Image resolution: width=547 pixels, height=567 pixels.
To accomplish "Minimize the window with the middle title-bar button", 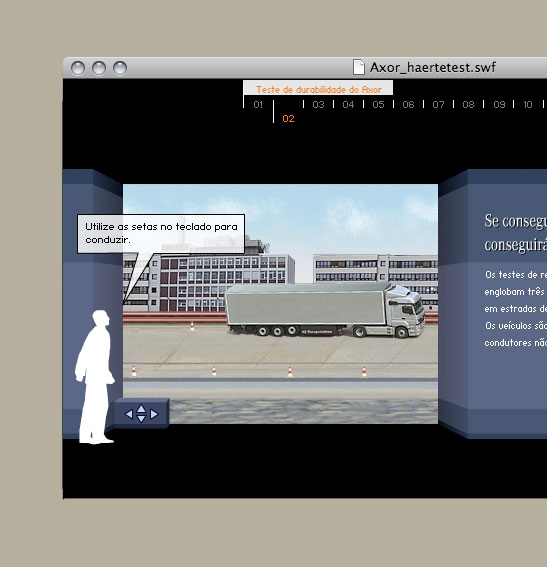I will pos(99,68).
